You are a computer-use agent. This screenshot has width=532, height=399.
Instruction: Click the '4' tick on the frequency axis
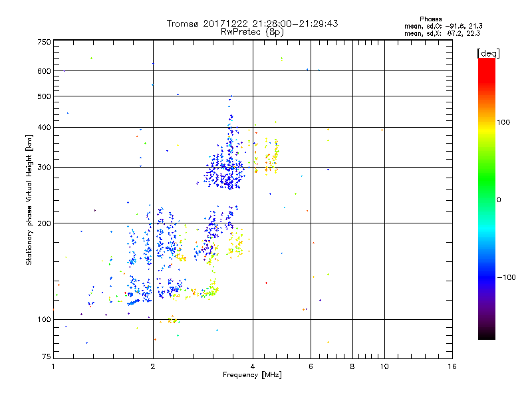(x=253, y=366)
